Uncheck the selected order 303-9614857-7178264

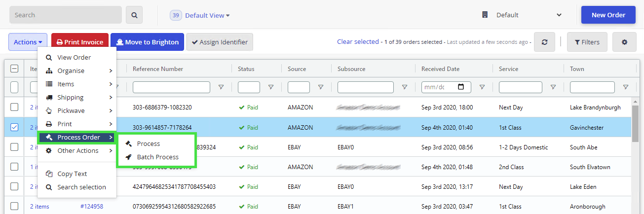(x=14, y=127)
